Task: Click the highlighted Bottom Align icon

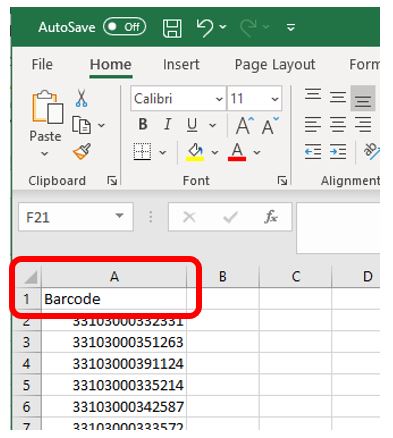Action: tap(363, 98)
